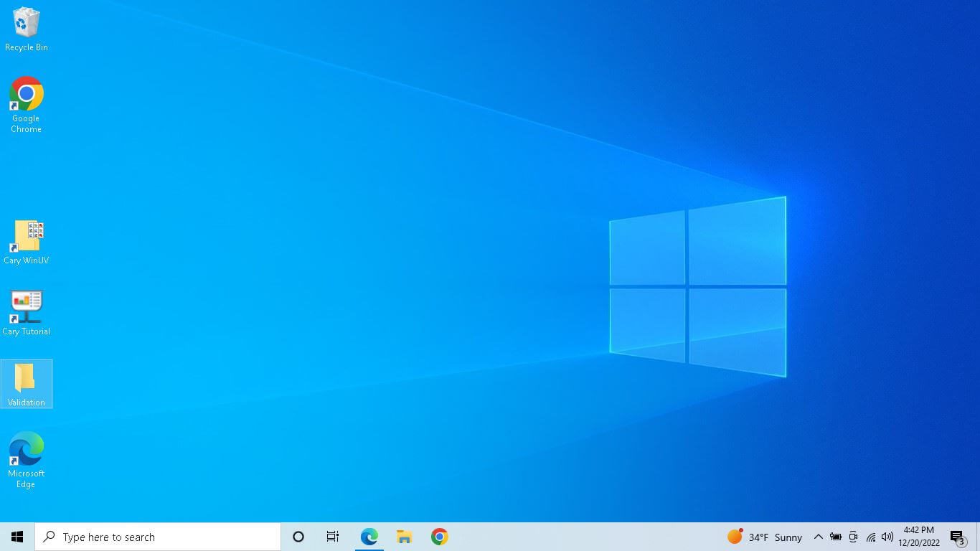This screenshot has height=551, width=980.
Task: Click the 'Type here to search' box
Action: coord(158,537)
